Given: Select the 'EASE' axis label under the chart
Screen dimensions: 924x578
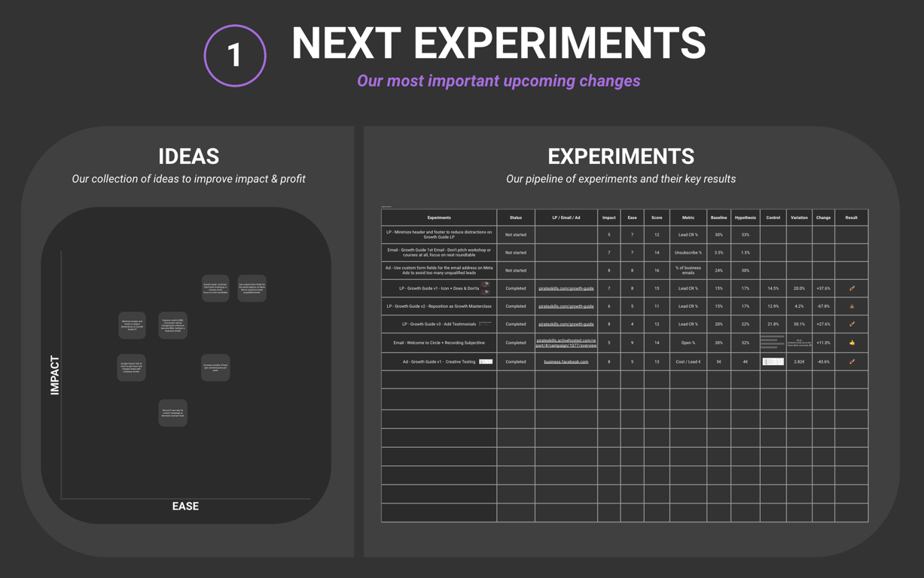Looking at the screenshot, I should [185, 506].
